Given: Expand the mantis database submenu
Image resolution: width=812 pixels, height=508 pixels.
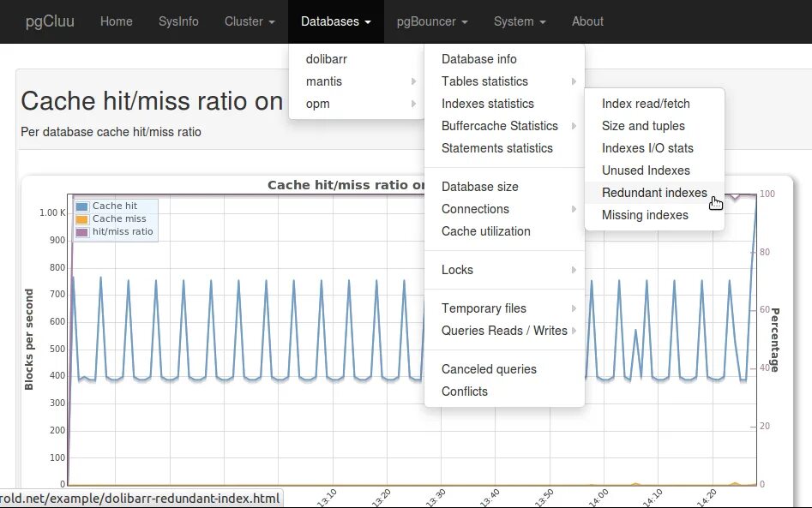Looking at the screenshot, I should (357, 81).
